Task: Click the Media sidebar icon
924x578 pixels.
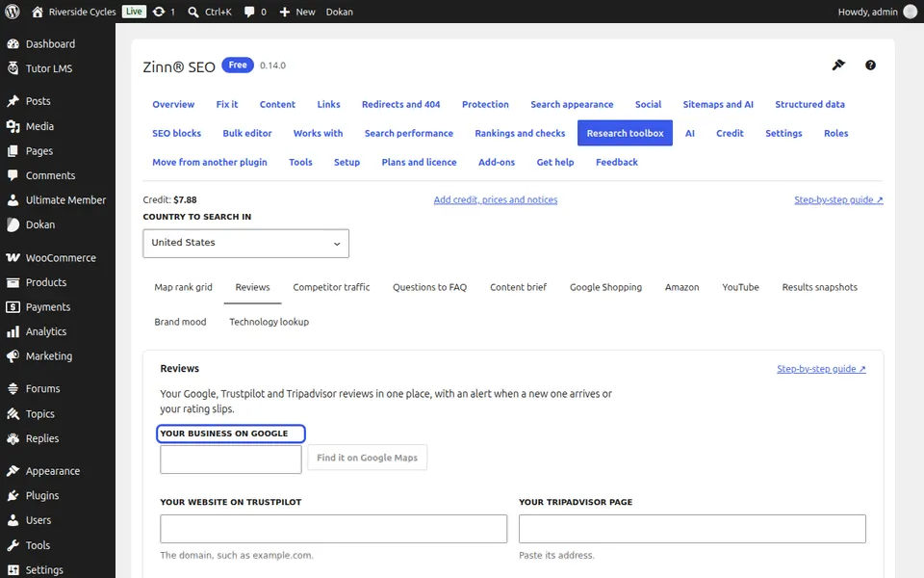Action: click(x=13, y=126)
